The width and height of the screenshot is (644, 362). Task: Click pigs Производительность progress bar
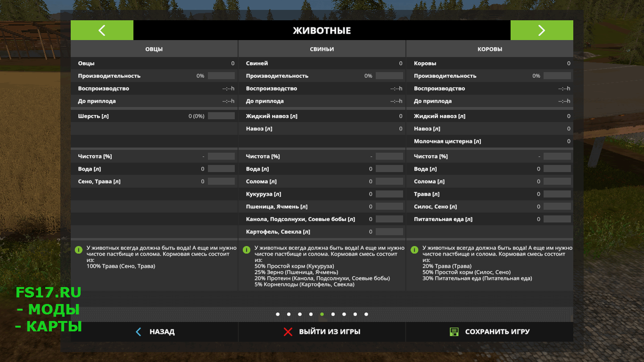pos(389,76)
